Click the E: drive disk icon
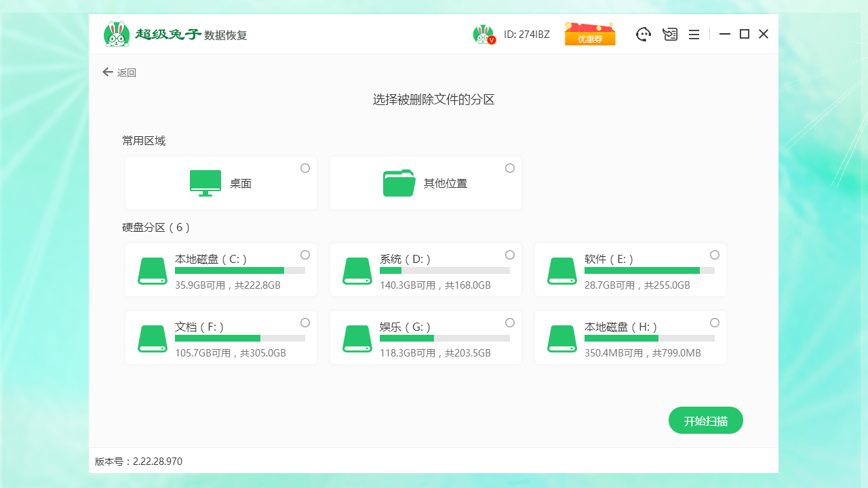 (x=562, y=270)
